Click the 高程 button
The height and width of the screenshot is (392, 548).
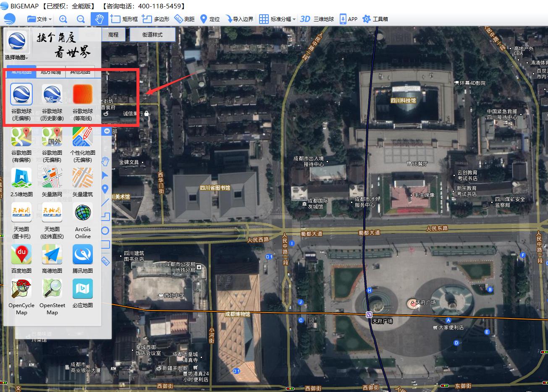tap(113, 35)
